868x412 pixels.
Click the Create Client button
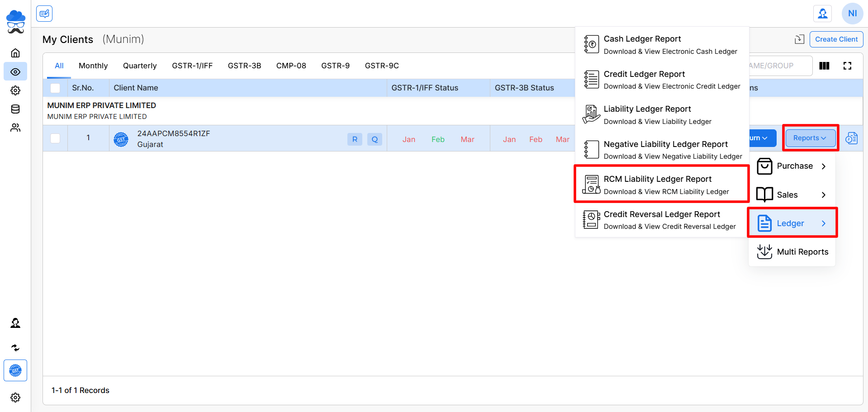point(836,39)
